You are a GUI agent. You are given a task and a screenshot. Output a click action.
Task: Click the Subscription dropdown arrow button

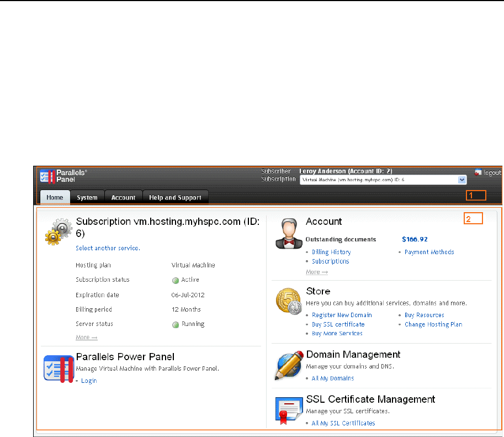tap(461, 180)
